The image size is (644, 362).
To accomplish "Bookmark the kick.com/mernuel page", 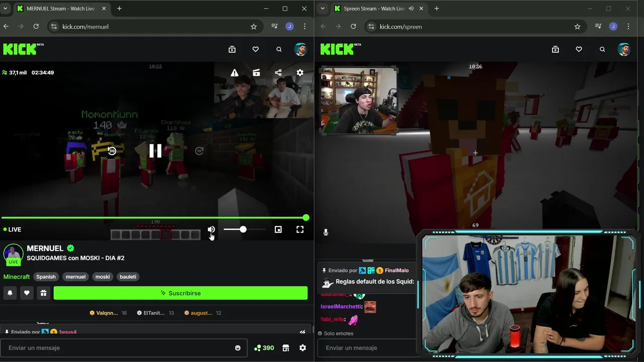I will (254, 27).
